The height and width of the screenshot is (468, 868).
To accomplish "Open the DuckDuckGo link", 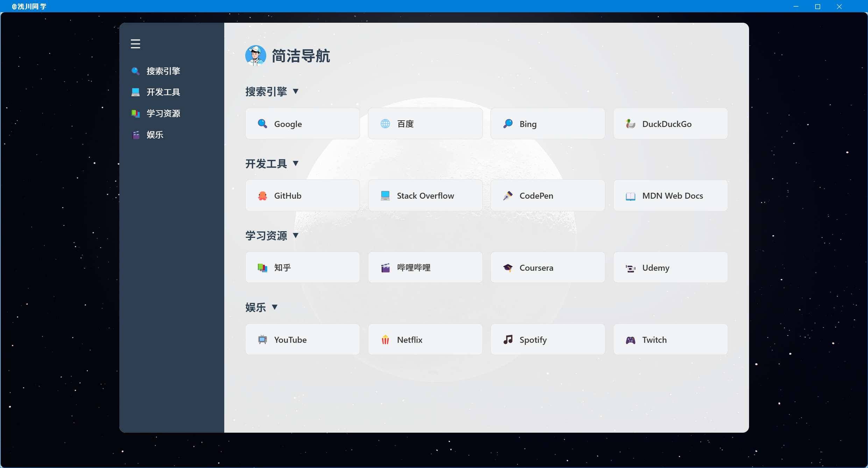I will click(x=671, y=123).
